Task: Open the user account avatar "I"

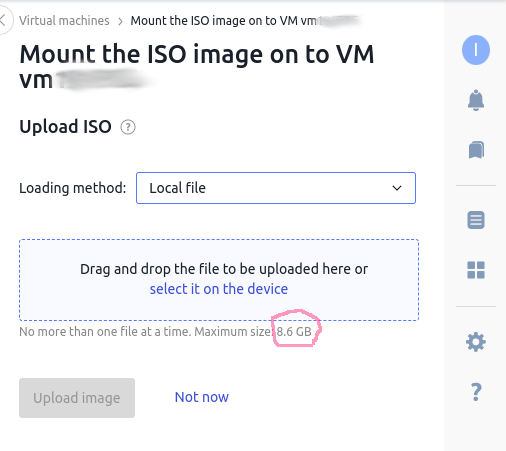Action: [x=476, y=50]
